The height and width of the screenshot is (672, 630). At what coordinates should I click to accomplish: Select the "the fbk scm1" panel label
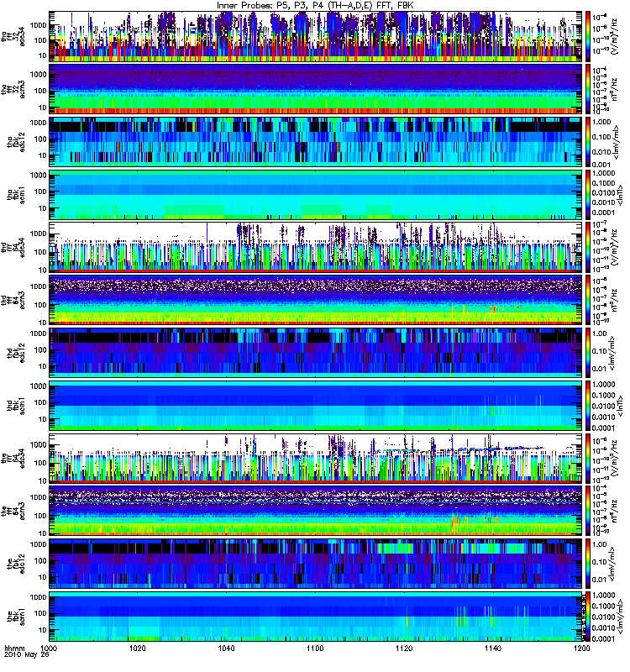point(16,616)
